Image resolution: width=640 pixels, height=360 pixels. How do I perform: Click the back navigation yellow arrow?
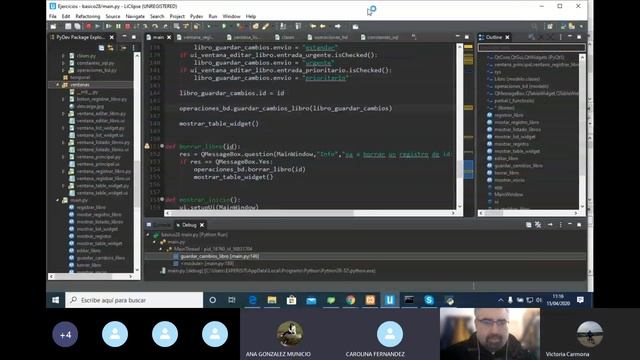(313, 27)
